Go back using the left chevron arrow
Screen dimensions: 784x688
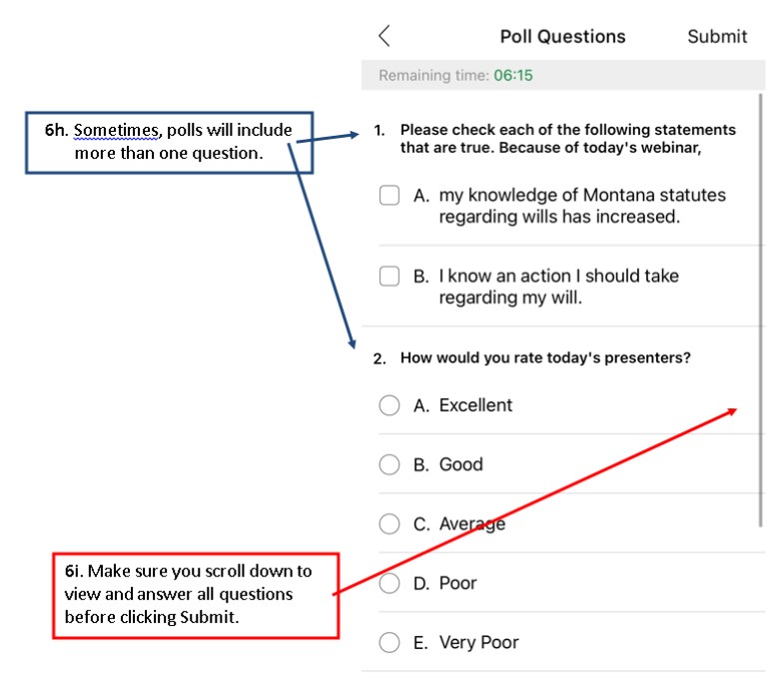coord(384,36)
